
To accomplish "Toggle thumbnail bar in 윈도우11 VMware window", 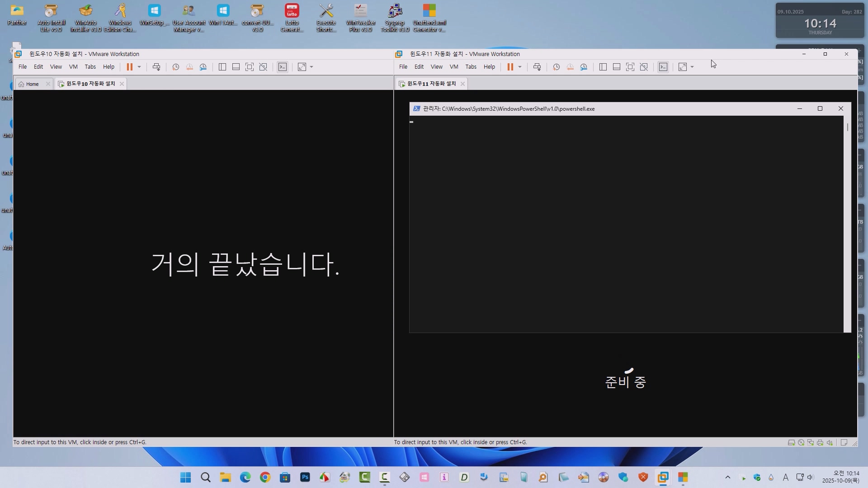I will coord(617,67).
